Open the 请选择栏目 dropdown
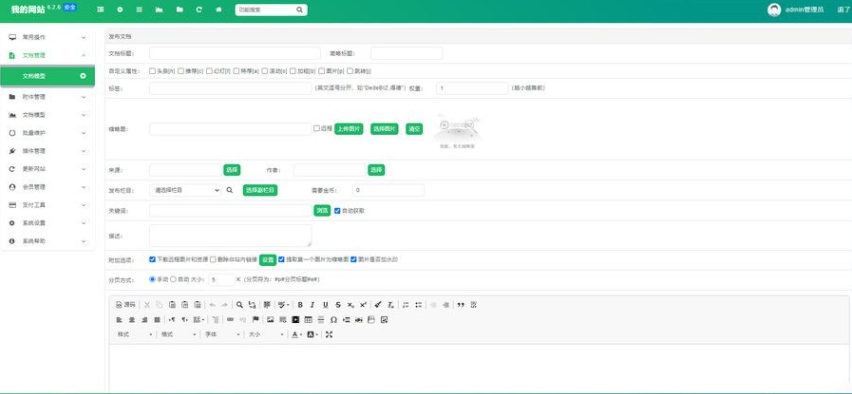Viewport: 852px width, 394px height. pyautogui.click(x=185, y=190)
